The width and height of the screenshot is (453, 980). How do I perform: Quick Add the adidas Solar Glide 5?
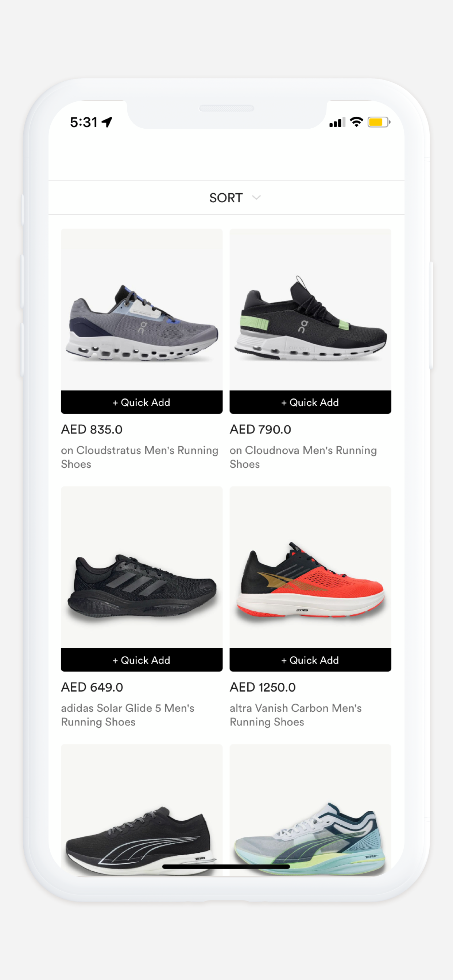point(142,660)
